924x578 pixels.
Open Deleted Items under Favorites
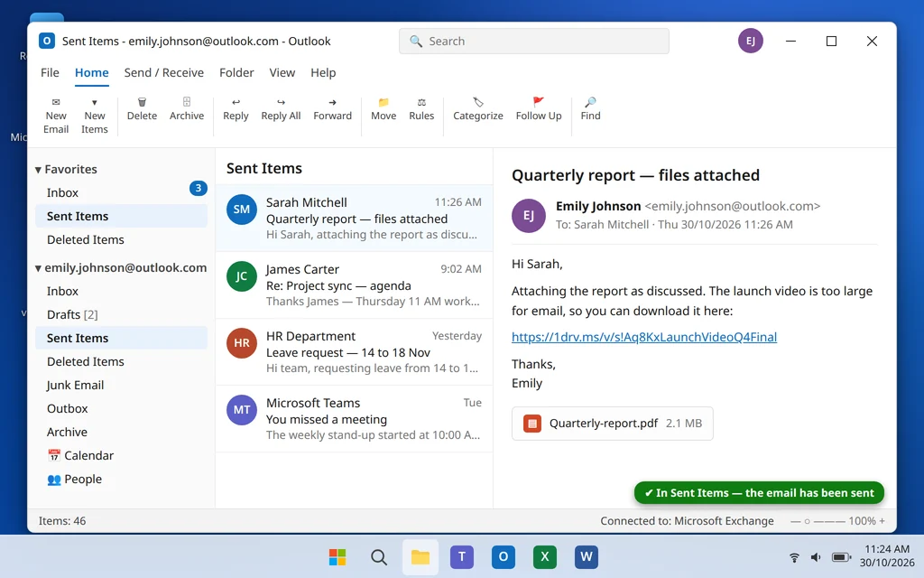[122, 239]
